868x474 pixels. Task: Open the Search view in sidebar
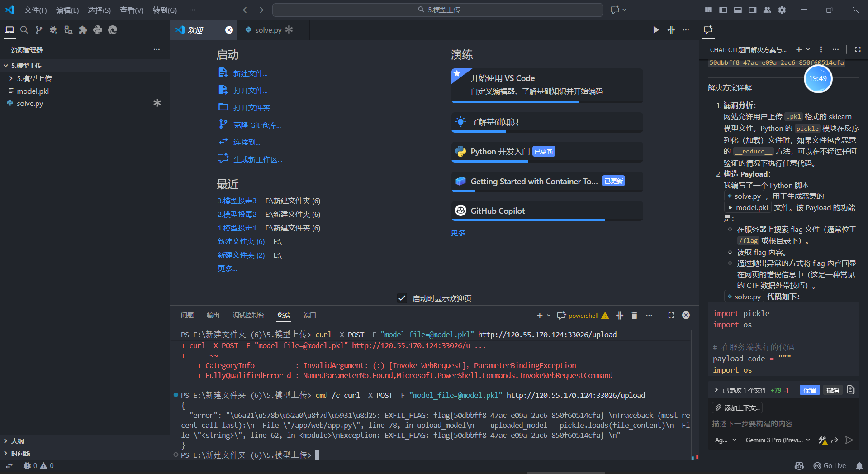pyautogui.click(x=24, y=30)
